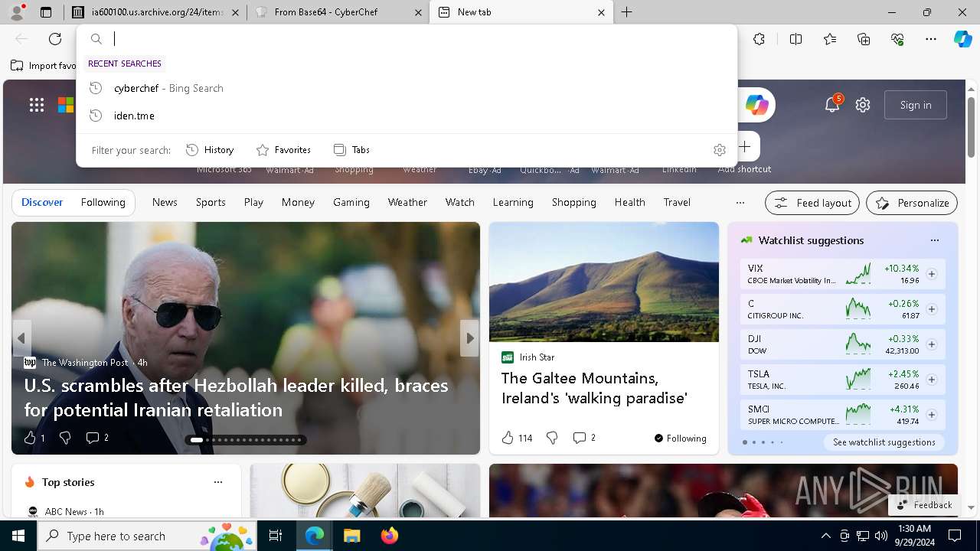Open the Gaming category

(351, 202)
